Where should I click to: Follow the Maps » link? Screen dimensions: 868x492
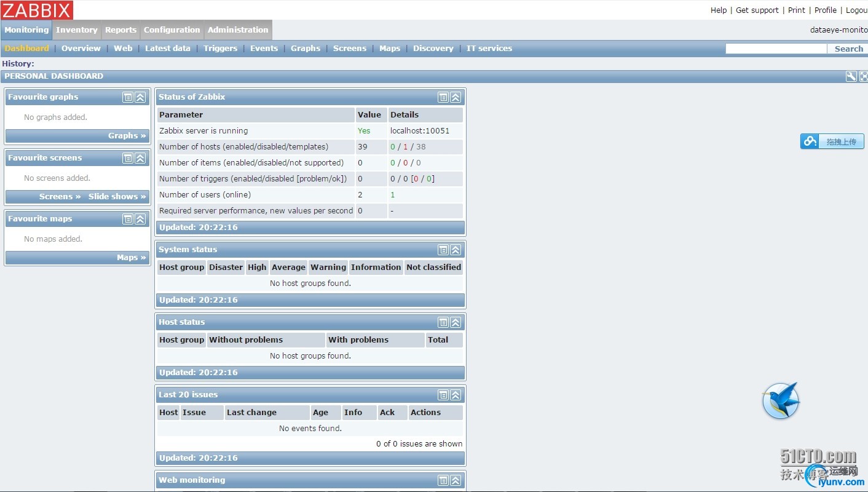(132, 258)
